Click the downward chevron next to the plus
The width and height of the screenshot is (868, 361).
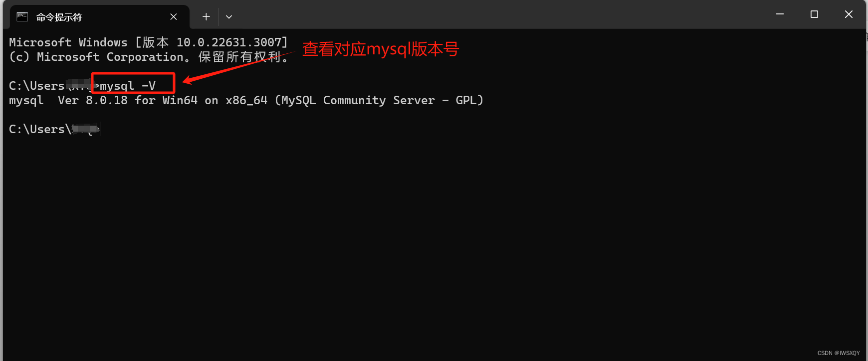click(229, 16)
